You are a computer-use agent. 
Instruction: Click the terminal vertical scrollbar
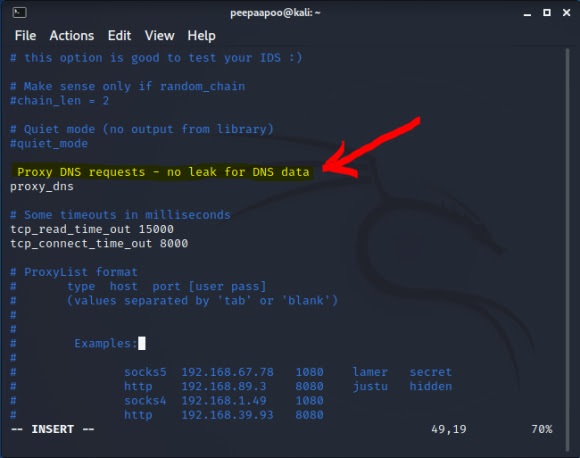coord(567,250)
